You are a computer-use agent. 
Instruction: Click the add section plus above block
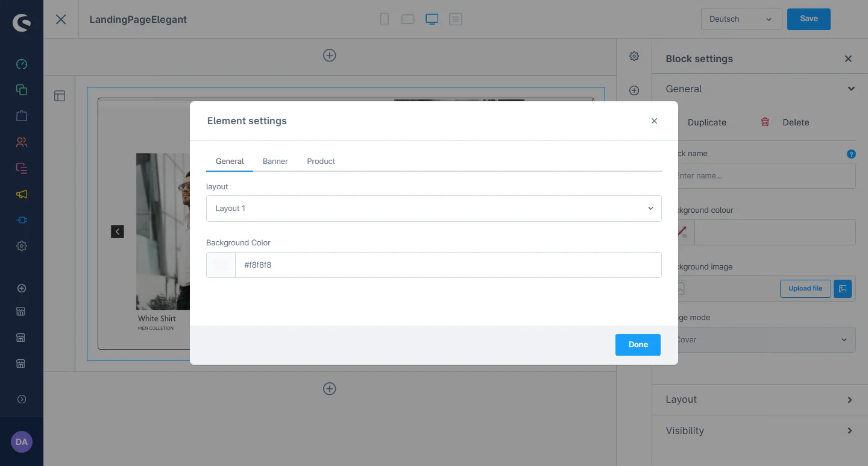click(x=329, y=55)
